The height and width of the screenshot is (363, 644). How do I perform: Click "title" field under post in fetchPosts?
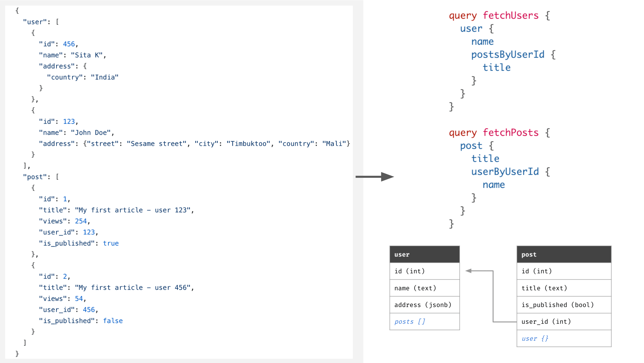(485, 159)
